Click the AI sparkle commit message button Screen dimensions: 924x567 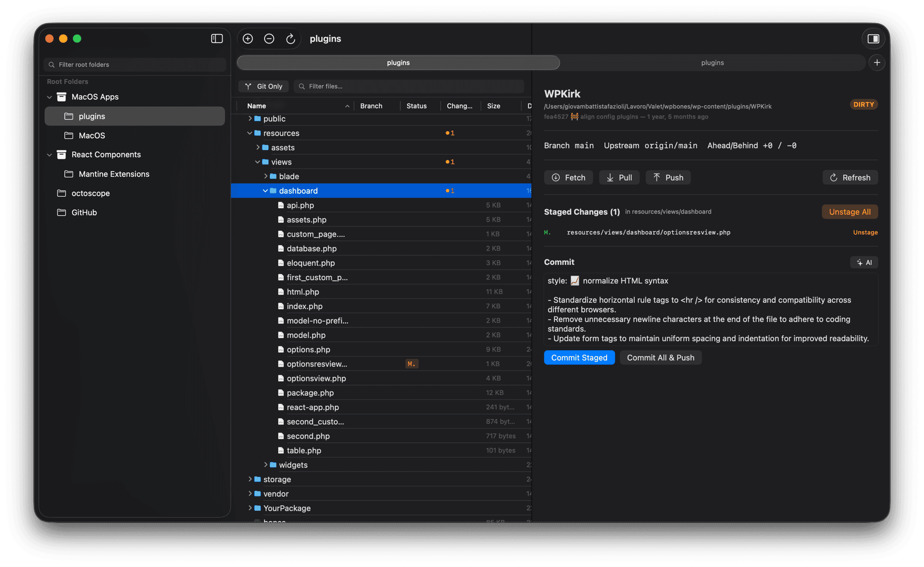click(x=864, y=262)
